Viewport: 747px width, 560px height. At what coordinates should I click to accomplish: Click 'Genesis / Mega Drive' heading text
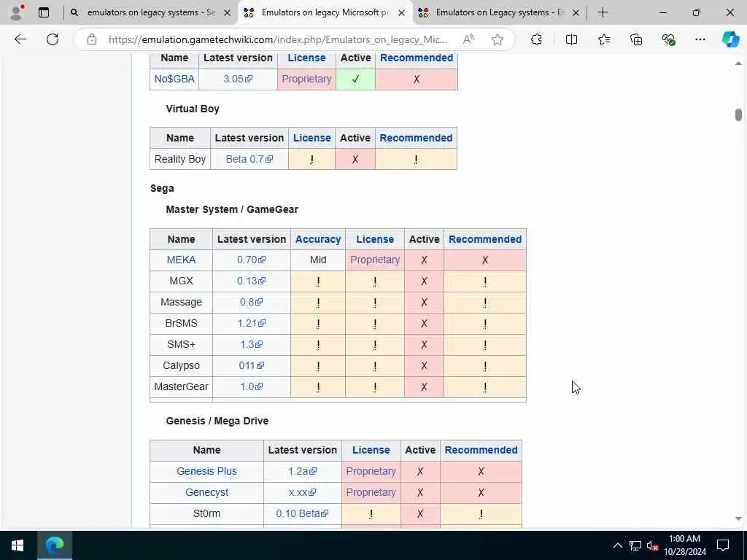pos(217,421)
